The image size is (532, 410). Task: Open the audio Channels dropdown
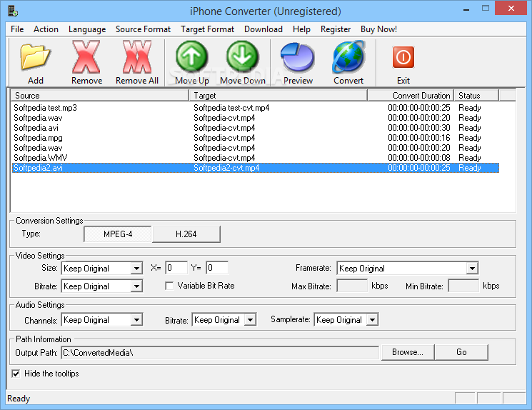pyautogui.click(x=136, y=320)
